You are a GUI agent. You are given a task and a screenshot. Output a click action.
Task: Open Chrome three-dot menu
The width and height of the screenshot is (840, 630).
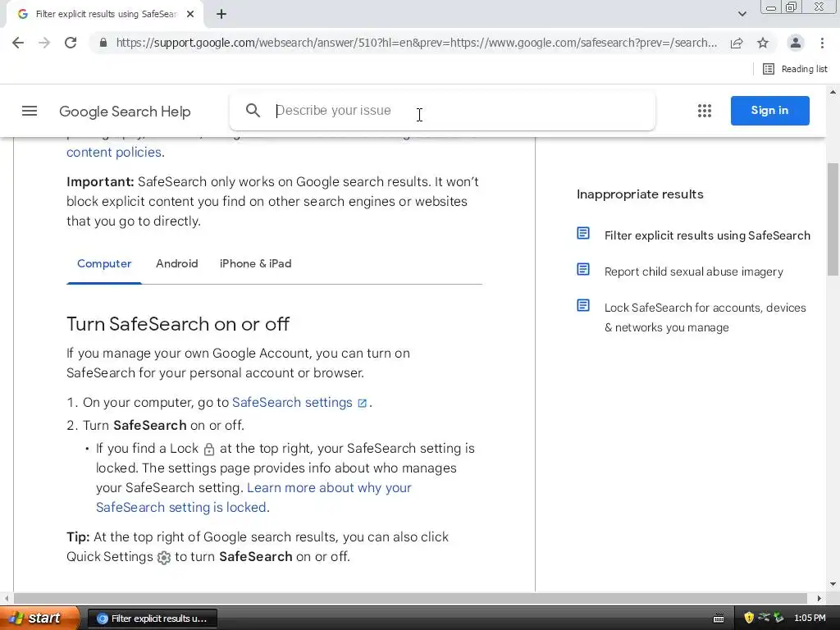[822, 43]
